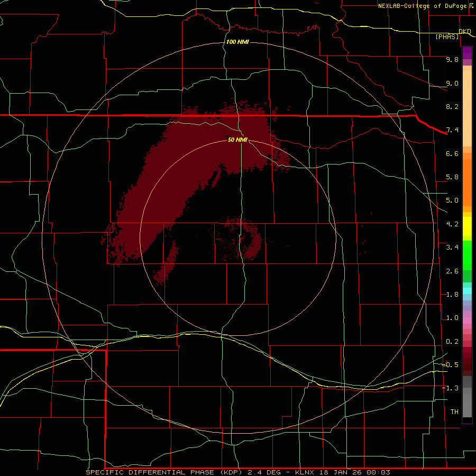Click the 8.2 scale label

452,106
